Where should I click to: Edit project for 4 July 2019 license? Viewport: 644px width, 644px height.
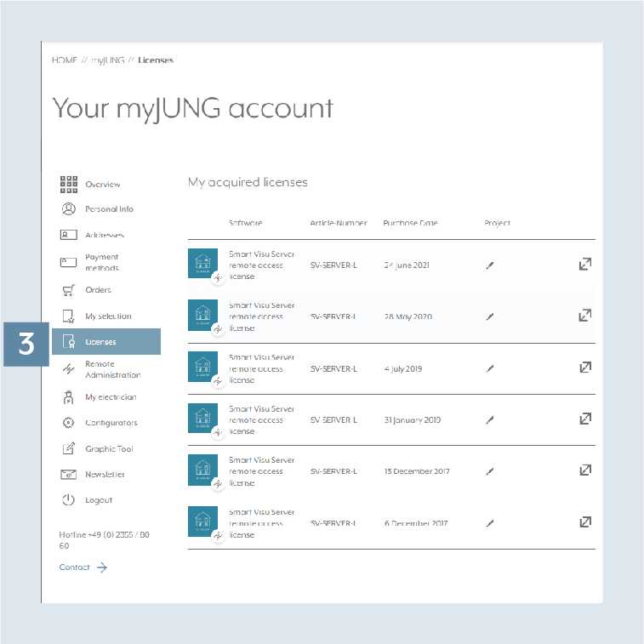[x=489, y=369]
